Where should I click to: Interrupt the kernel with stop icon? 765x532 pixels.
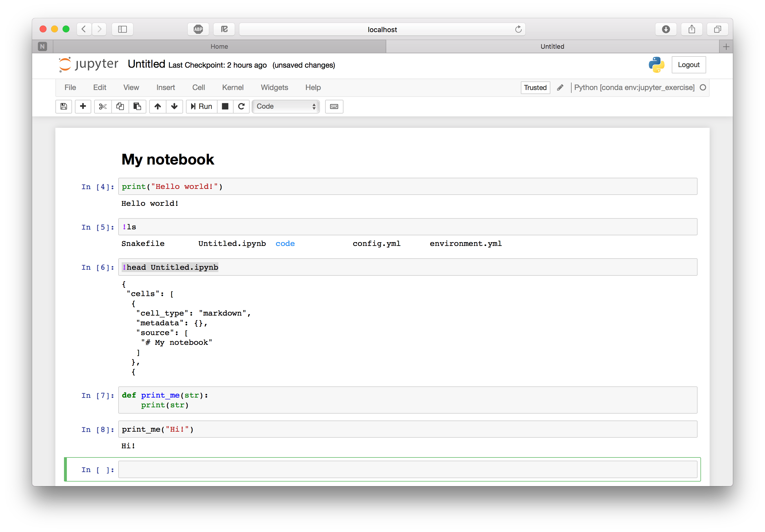[x=225, y=107]
